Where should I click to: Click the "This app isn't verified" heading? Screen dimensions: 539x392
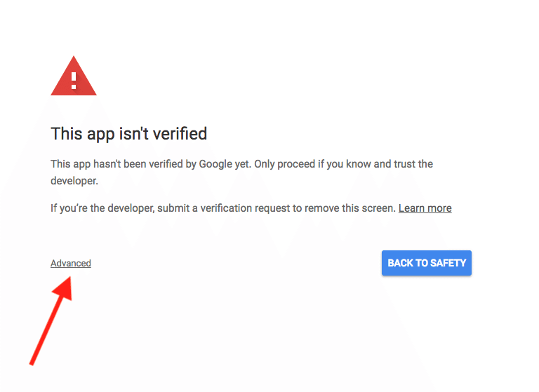point(129,134)
